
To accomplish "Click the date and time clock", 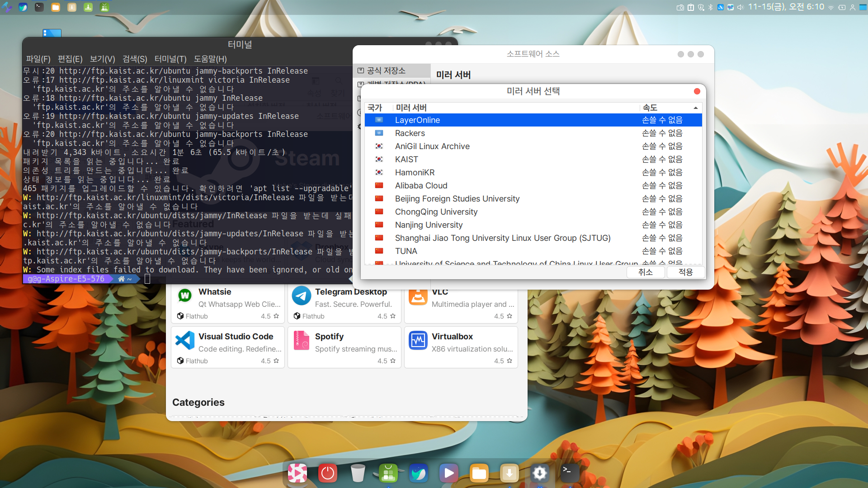I will pyautogui.click(x=786, y=7).
